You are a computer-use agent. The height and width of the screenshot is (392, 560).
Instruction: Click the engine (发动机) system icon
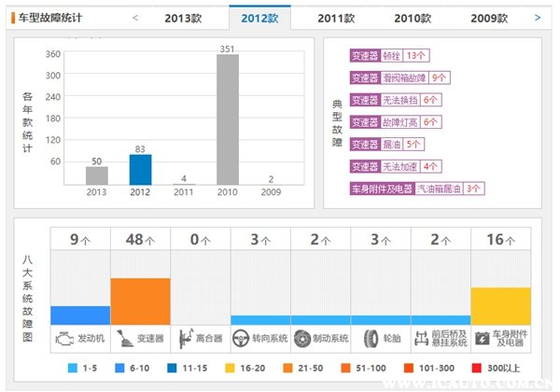(x=64, y=337)
